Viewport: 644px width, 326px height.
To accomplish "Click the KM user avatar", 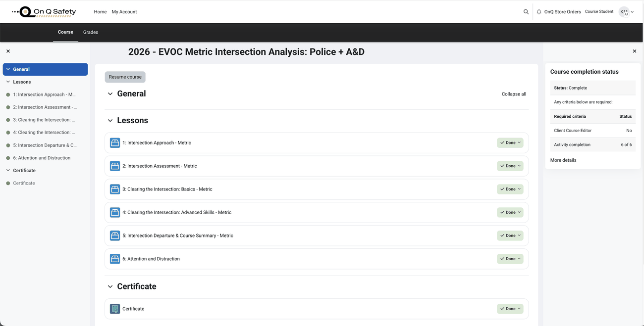I will point(624,12).
